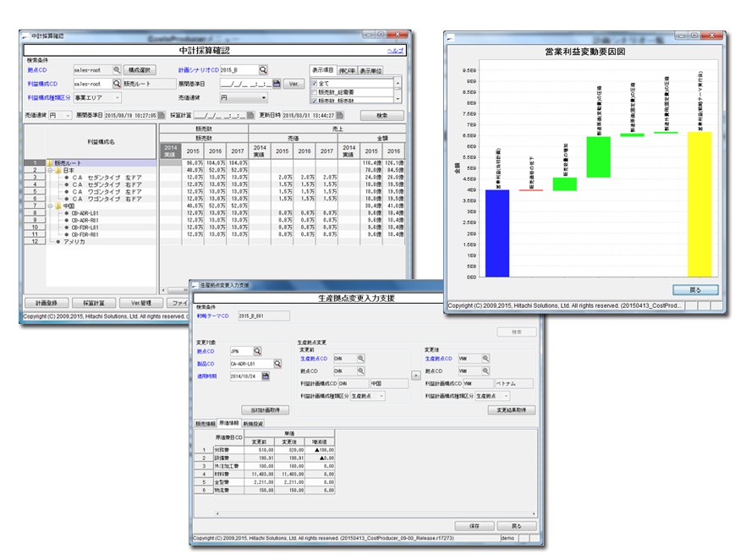Screen dimensions: 746x560
Task: Open lookup for 計画シナリオCD 2015_B
Action: (263, 70)
